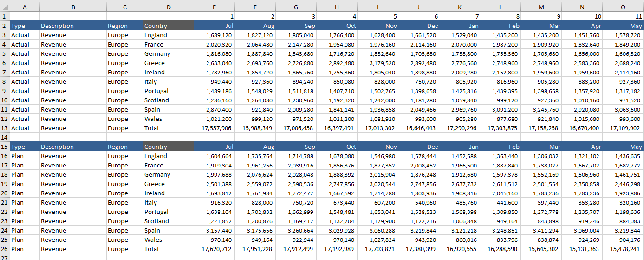Click the Jul header in row 2
Image resolution: width=644 pixels, height=260 pixels.
point(215,26)
